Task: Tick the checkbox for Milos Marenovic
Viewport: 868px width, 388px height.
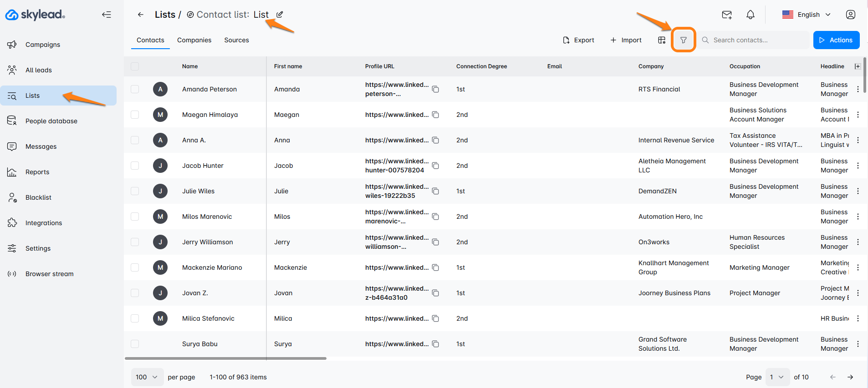Action: click(x=135, y=217)
